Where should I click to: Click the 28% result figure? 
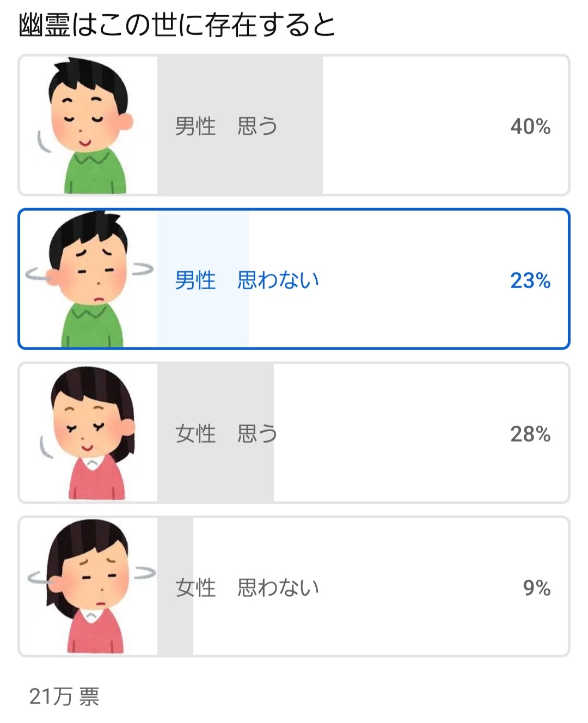(x=530, y=434)
